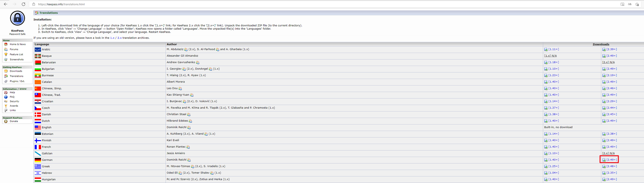Click 'Kari Eveli' author cell
The image size is (644, 183).
click(354, 140)
